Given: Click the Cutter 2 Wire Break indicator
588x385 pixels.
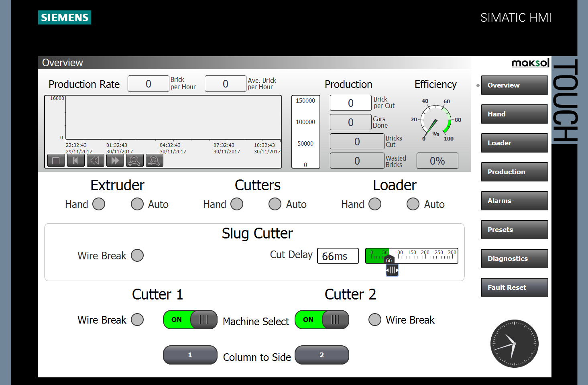Looking at the screenshot, I should tap(375, 320).
